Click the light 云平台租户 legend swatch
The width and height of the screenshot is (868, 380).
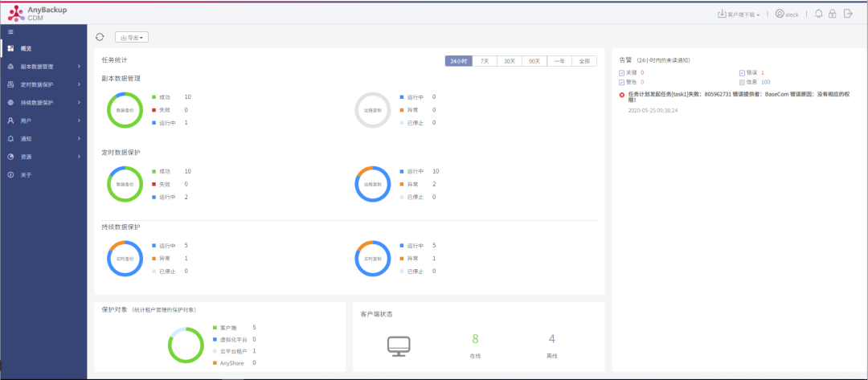(x=215, y=351)
